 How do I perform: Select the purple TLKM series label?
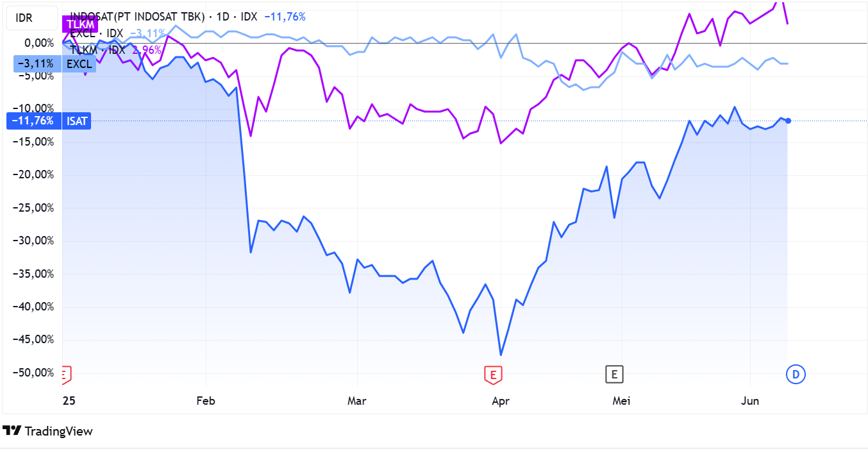(80, 25)
